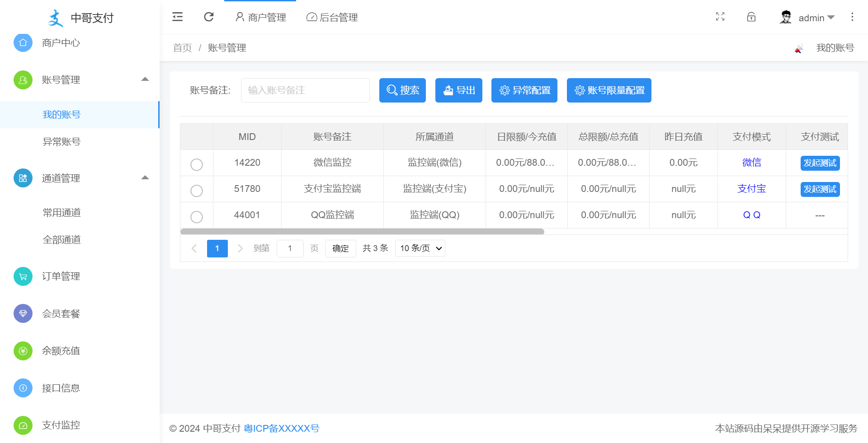Open the 10 条/页 page size dropdown
868x443 pixels.
pyautogui.click(x=420, y=248)
